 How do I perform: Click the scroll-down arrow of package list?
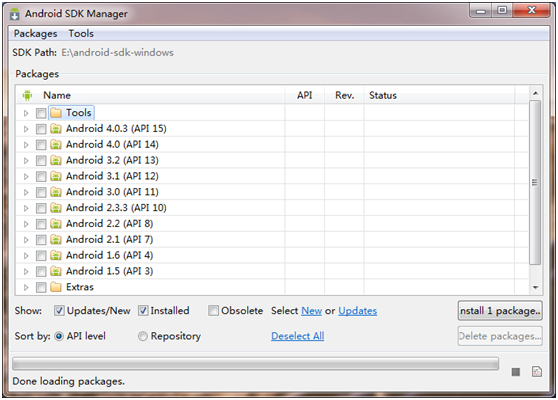tap(535, 288)
